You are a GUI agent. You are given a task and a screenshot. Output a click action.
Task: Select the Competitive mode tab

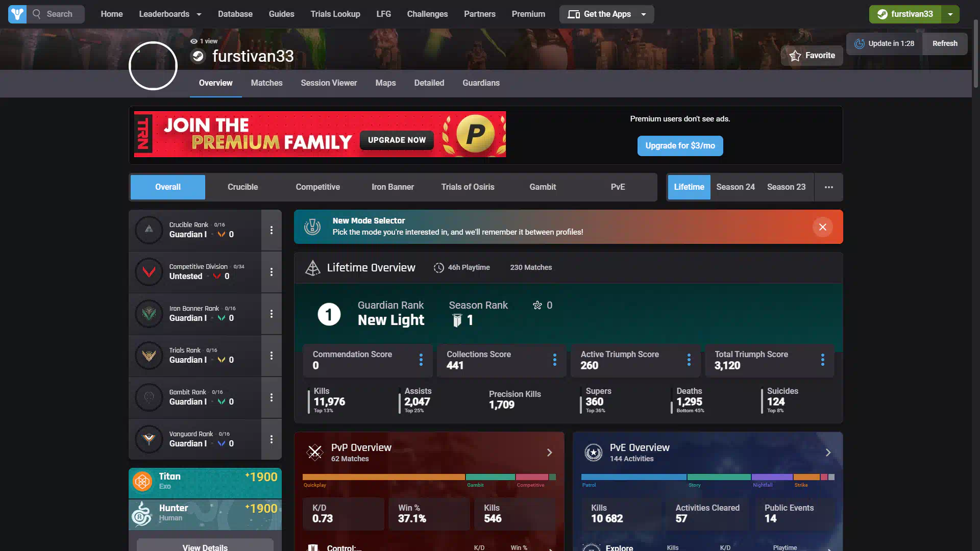pyautogui.click(x=317, y=187)
